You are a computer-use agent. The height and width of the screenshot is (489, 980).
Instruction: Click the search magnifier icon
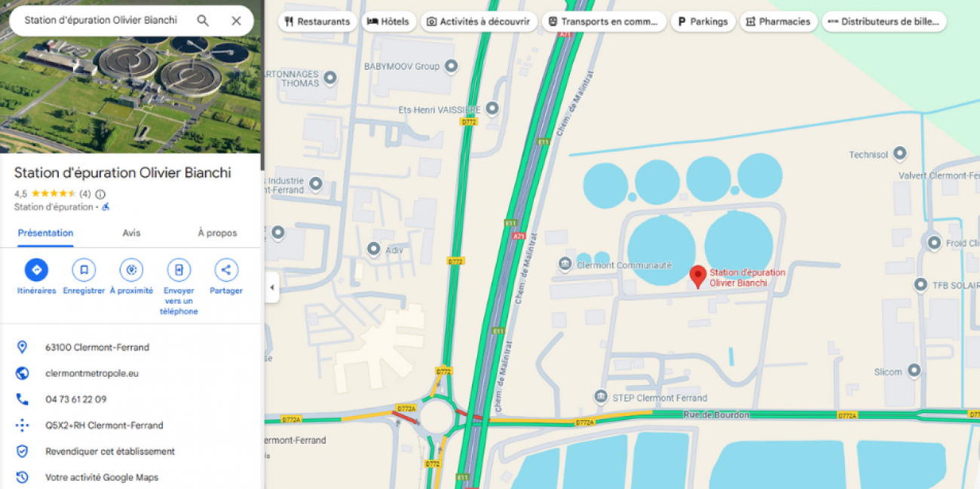[203, 20]
